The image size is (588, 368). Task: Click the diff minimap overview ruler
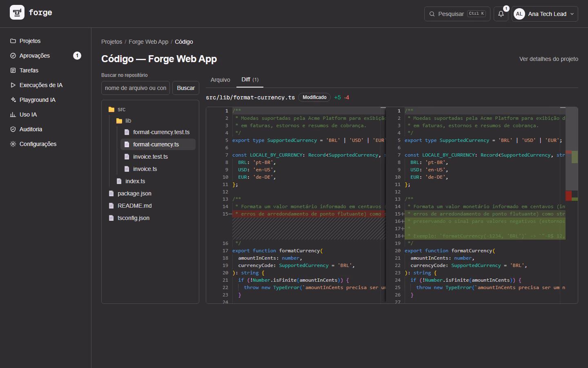coord(572,205)
